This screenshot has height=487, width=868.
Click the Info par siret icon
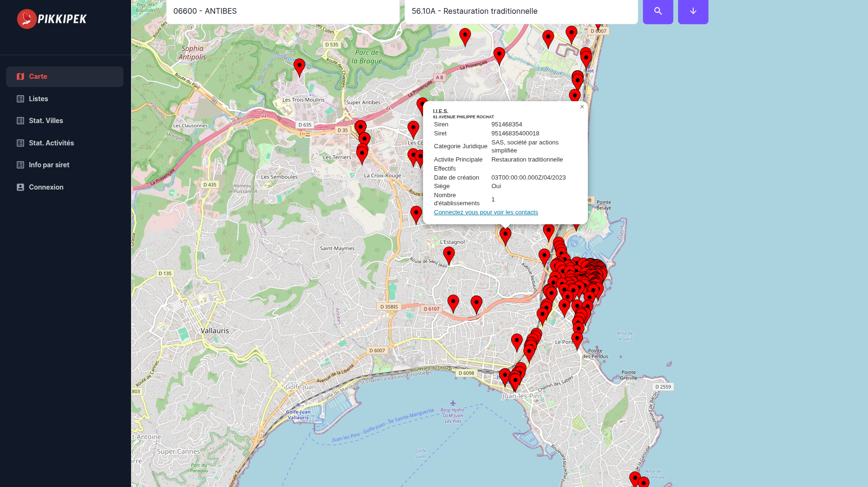20,165
